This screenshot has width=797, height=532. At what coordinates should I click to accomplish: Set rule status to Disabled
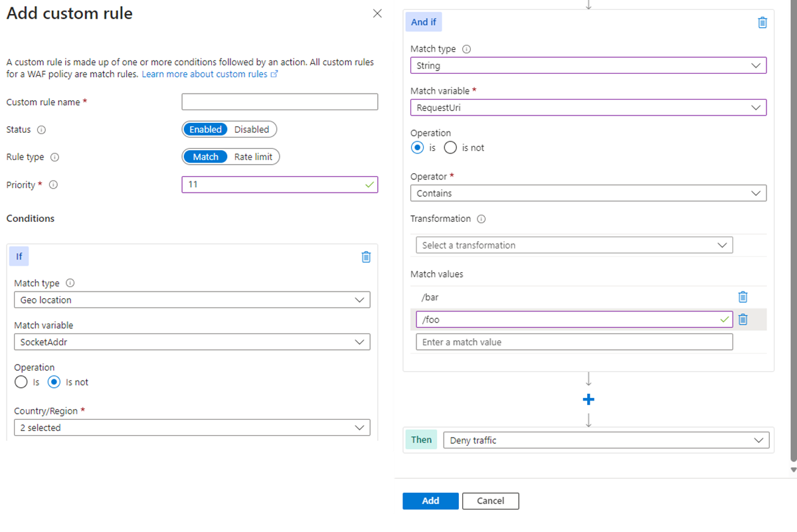pos(252,130)
